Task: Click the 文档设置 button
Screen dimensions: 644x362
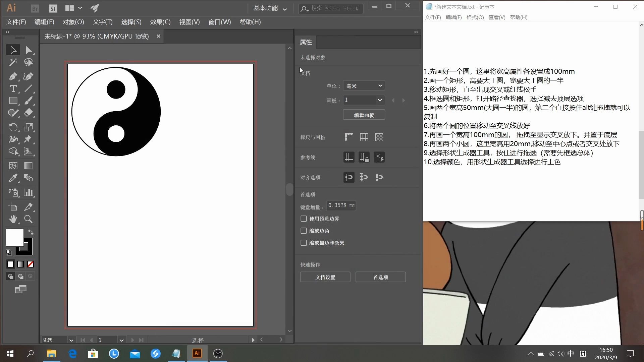Action: [x=326, y=277]
